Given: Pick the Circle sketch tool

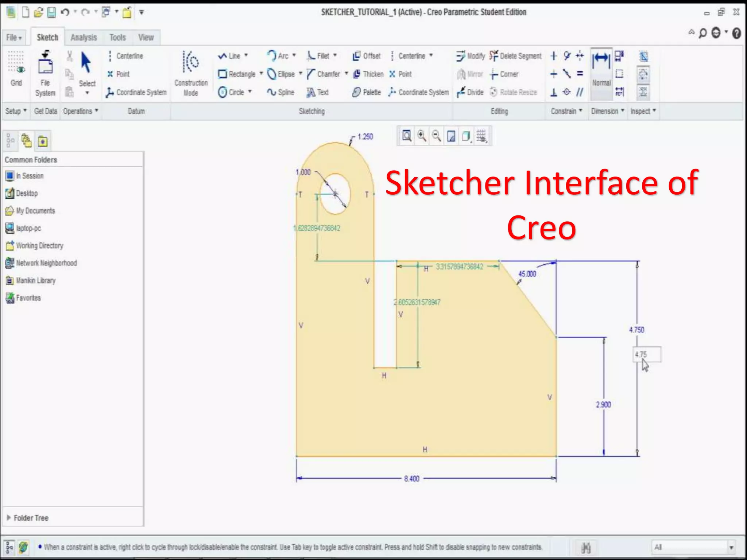Looking at the screenshot, I should 231,92.
